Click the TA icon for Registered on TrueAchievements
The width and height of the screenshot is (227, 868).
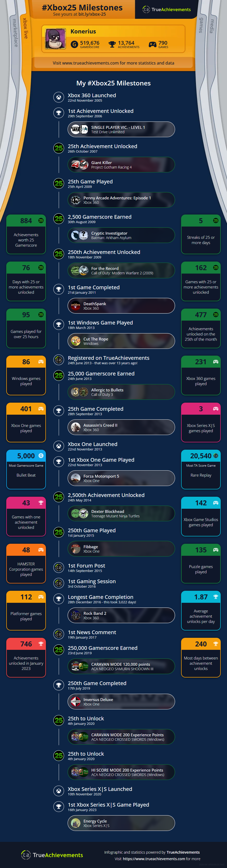[x=59, y=360]
